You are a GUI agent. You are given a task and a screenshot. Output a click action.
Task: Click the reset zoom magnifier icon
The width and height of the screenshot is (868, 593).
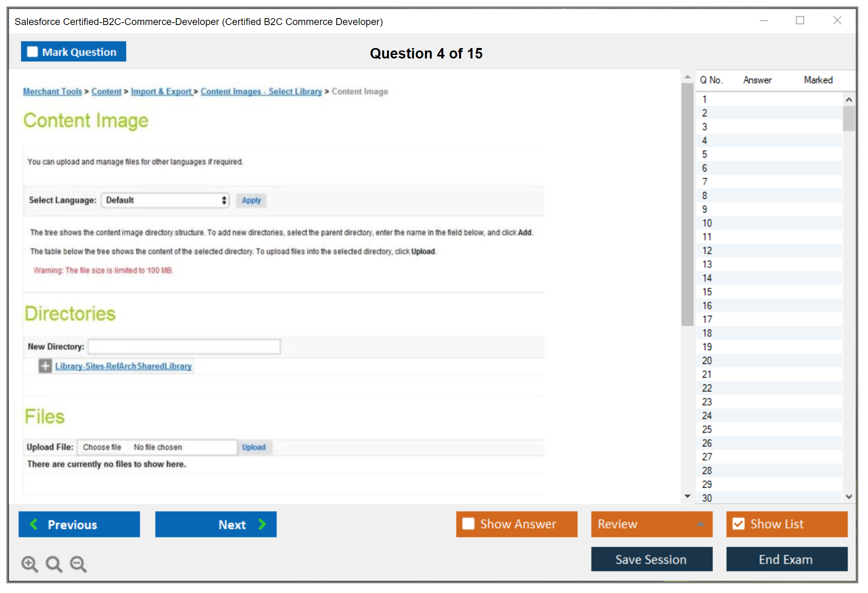click(x=54, y=564)
